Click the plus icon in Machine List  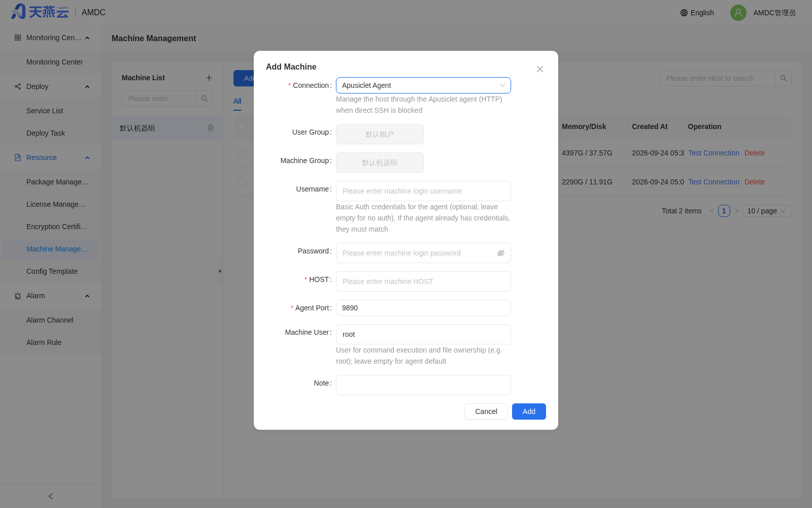(209, 78)
